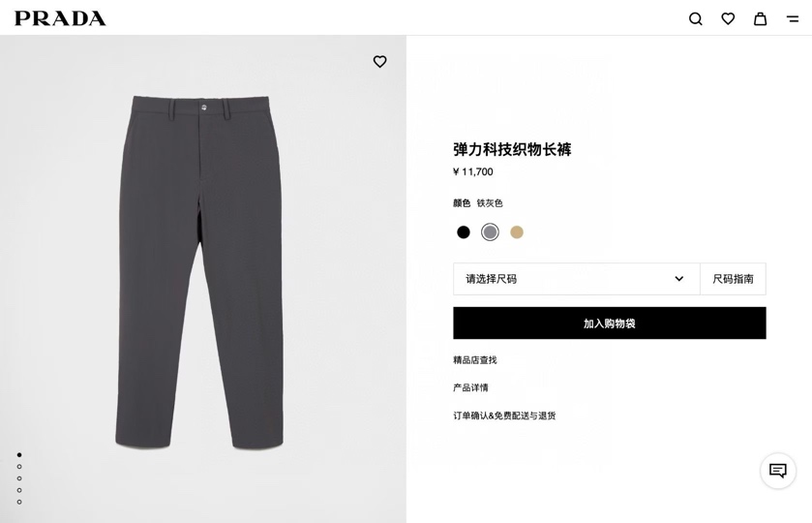Open the 请选择尺码 size dropdown
The height and width of the screenshot is (523, 812).
577,279
